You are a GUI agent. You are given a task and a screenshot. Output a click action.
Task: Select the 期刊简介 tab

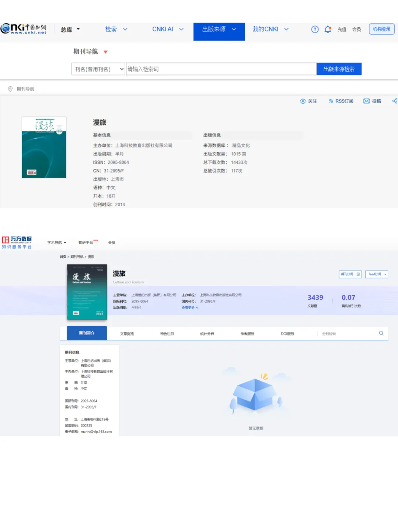coord(87,333)
